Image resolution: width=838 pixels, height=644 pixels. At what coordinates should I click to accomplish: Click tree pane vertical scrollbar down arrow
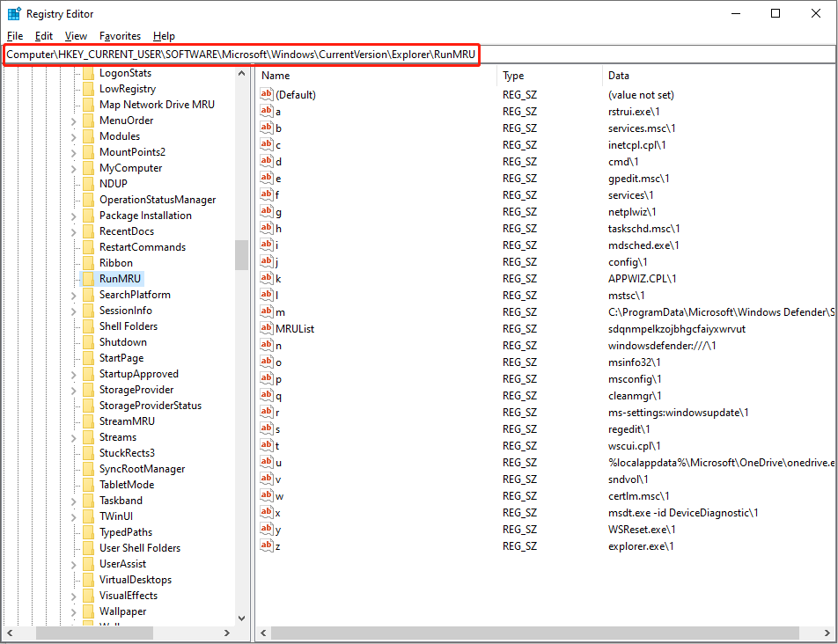point(241,618)
